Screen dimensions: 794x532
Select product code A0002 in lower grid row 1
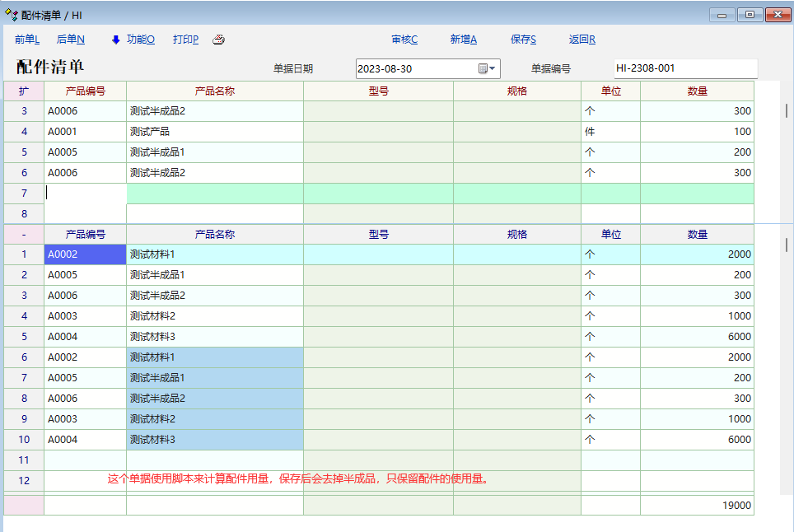(x=85, y=254)
